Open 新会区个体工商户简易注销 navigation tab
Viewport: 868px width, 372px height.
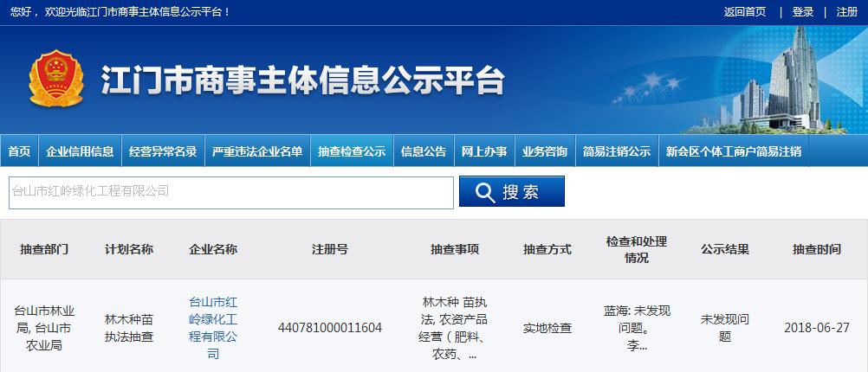tap(734, 151)
